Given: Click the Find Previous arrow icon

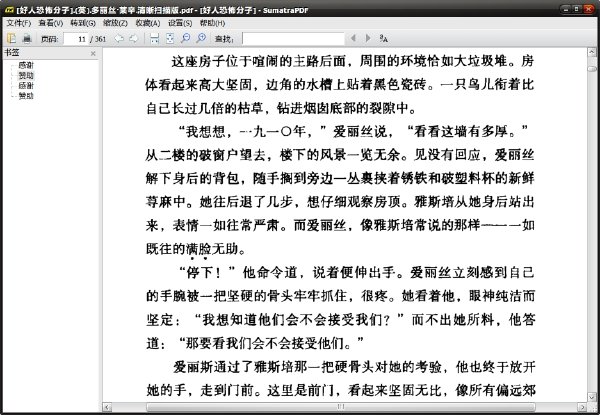Looking at the screenshot, I should coord(353,38).
